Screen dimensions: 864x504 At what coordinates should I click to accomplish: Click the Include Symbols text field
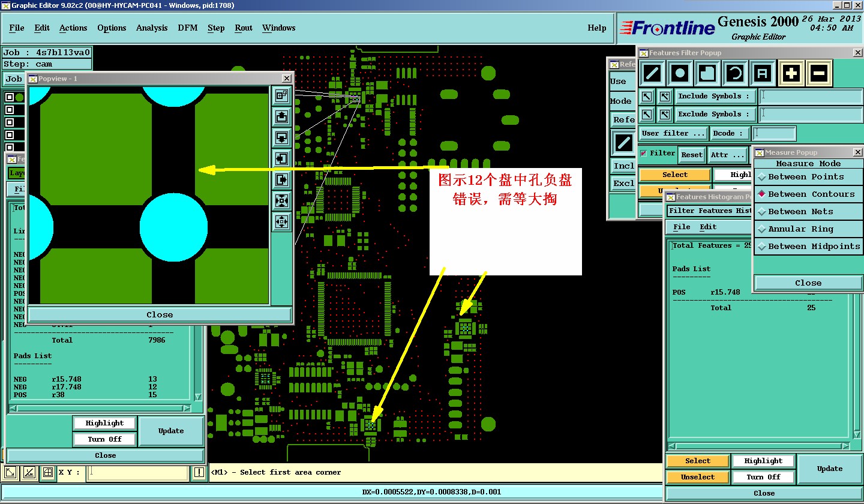(810, 96)
